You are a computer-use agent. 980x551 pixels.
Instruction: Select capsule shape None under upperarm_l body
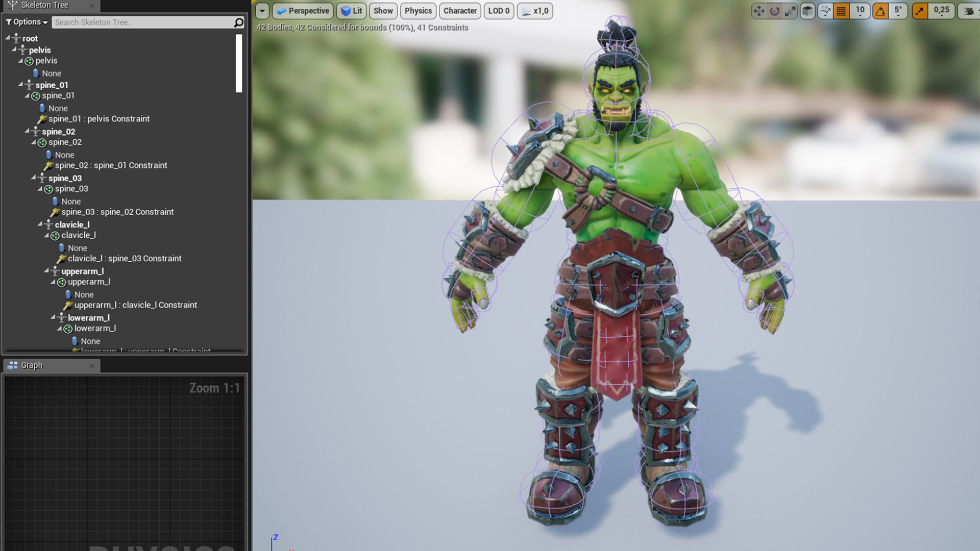pyautogui.click(x=80, y=294)
